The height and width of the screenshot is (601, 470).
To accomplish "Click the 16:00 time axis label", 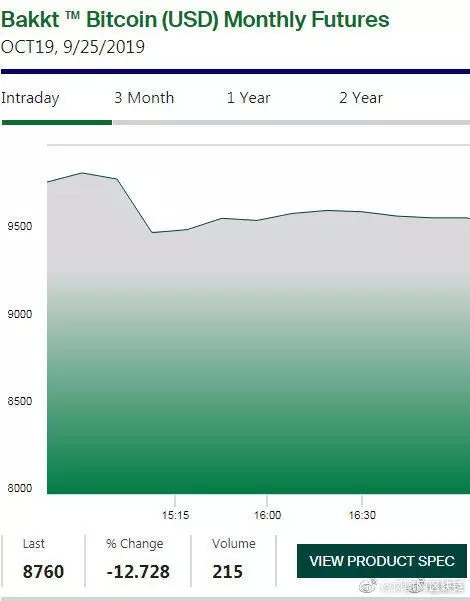I will (x=268, y=515).
